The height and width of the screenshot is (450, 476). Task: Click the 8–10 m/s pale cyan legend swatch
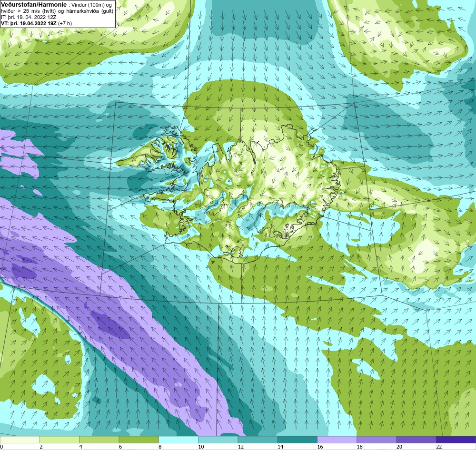click(x=178, y=440)
